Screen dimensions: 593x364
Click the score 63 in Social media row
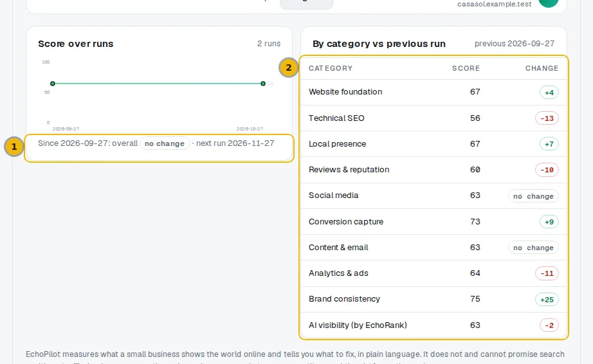[475, 196]
